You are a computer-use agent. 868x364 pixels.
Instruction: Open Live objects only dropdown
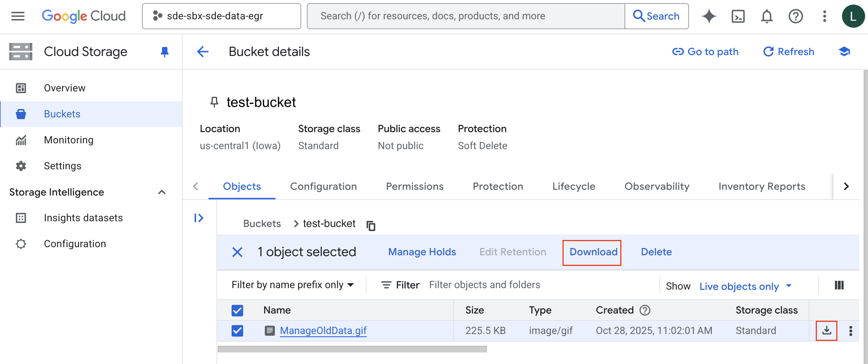coord(745,286)
